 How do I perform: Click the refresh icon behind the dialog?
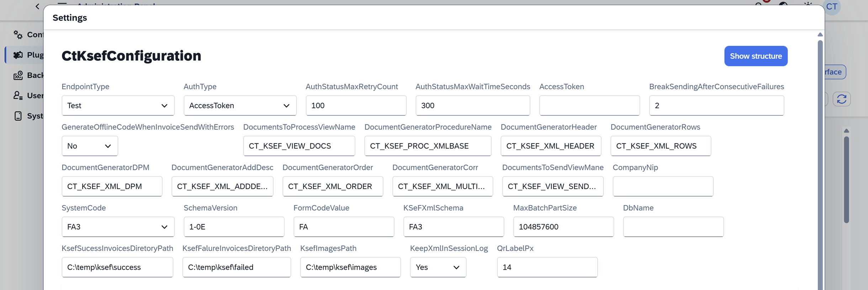pos(841,99)
